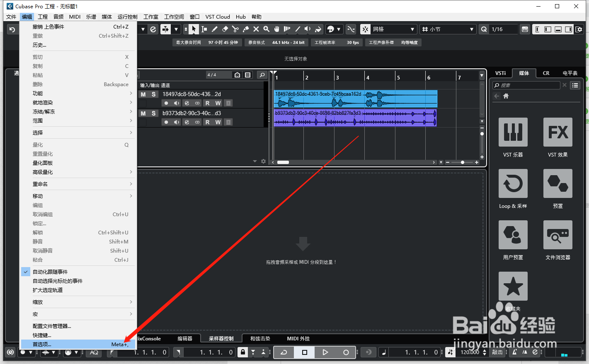
Task: Toggle Auto-Scroll button
Action: (165, 29)
